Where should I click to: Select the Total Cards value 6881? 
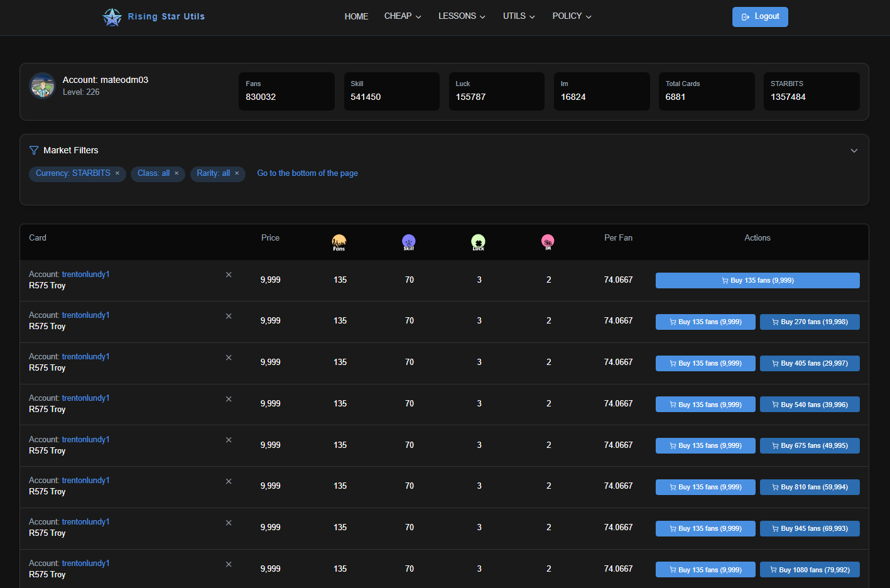(x=675, y=97)
